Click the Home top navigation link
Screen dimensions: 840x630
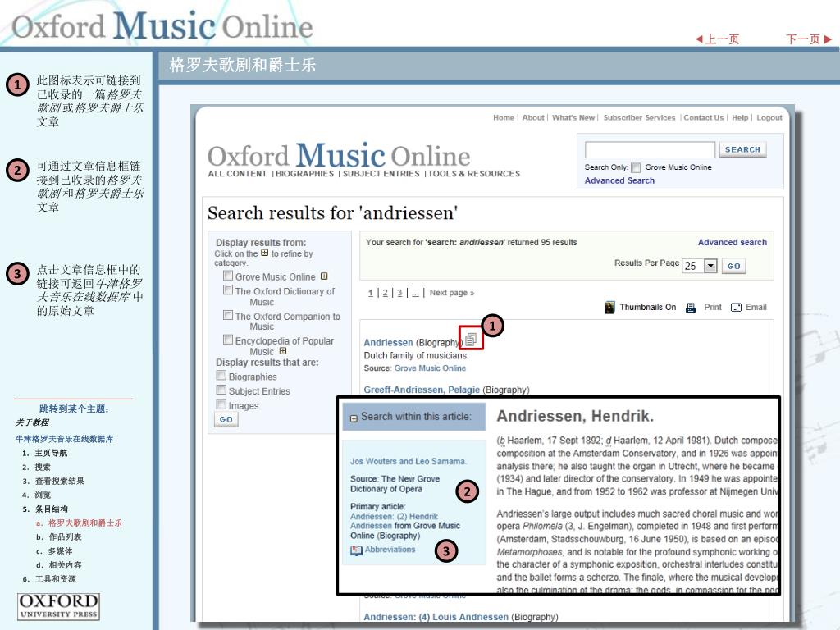[x=504, y=117]
